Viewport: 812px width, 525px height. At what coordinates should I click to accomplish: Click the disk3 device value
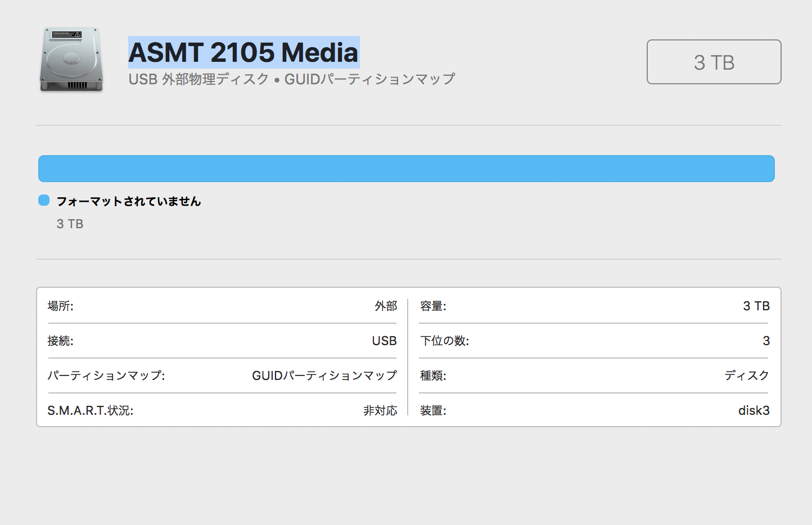pyautogui.click(x=754, y=410)
